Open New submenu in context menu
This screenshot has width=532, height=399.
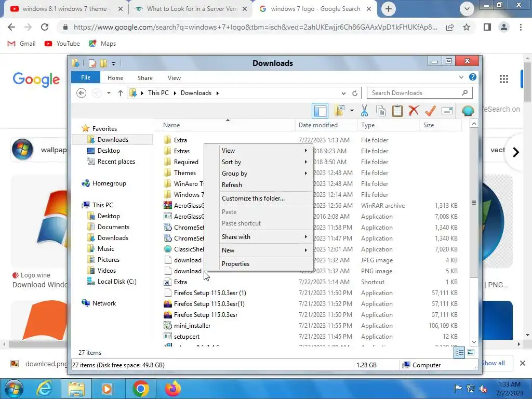click(x=264, y=250)
